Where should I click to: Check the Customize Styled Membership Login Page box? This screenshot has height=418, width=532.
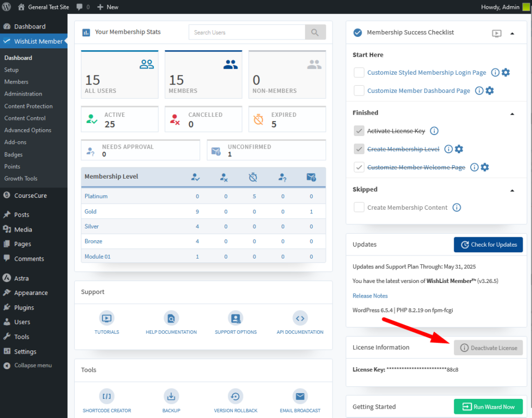click(x=358, y=73)
